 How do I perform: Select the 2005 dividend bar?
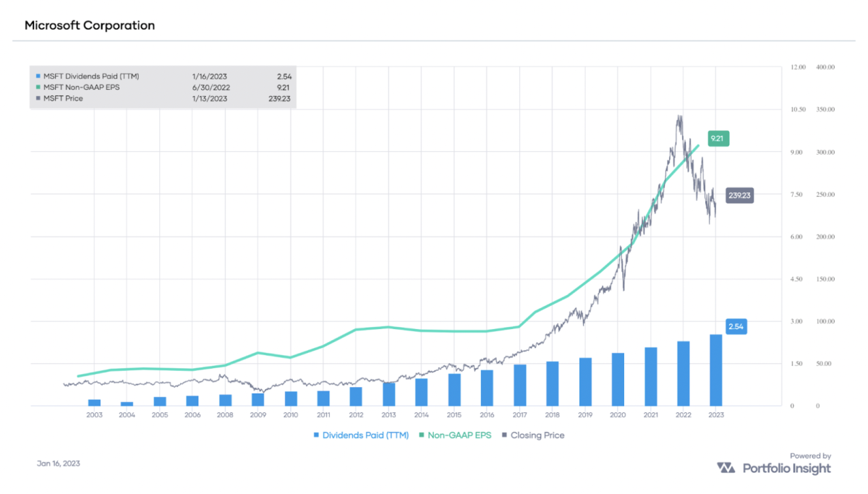160,401
